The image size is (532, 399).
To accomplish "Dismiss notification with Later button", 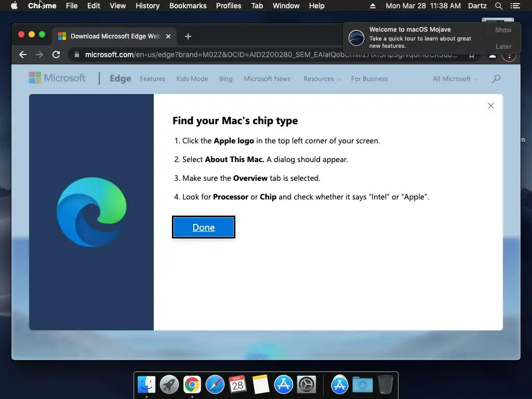I will 503,46.
